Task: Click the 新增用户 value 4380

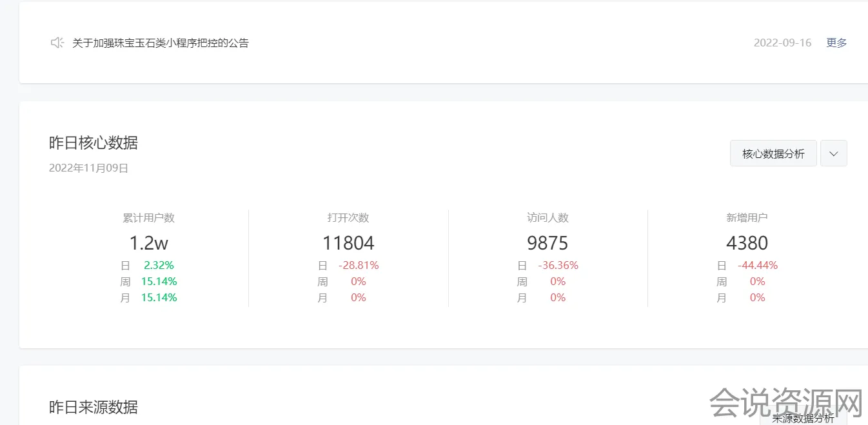Action: pyautogui.click(x=747, y=243)
